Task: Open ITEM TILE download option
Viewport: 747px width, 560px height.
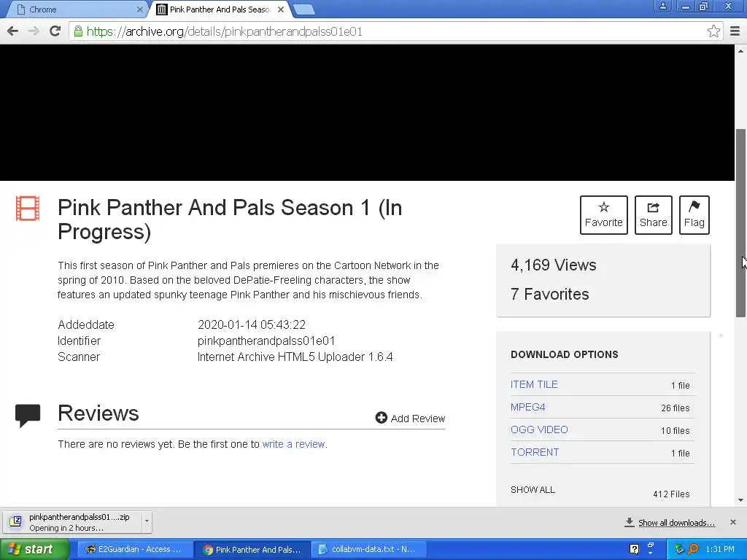Action: tap(534, 384)
